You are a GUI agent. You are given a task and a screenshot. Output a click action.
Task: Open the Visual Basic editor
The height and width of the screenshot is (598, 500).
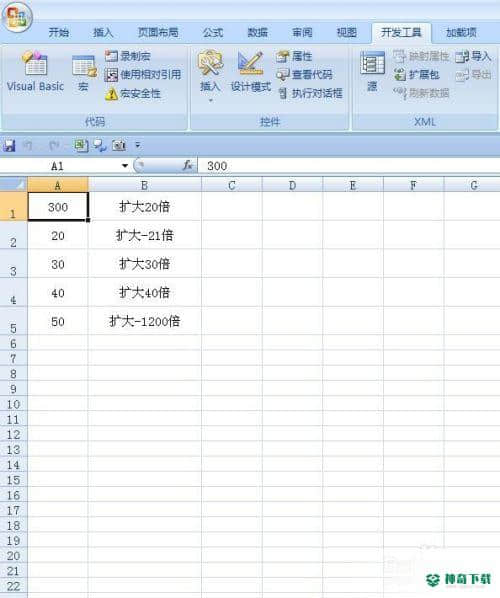click(x=35, y=72)
